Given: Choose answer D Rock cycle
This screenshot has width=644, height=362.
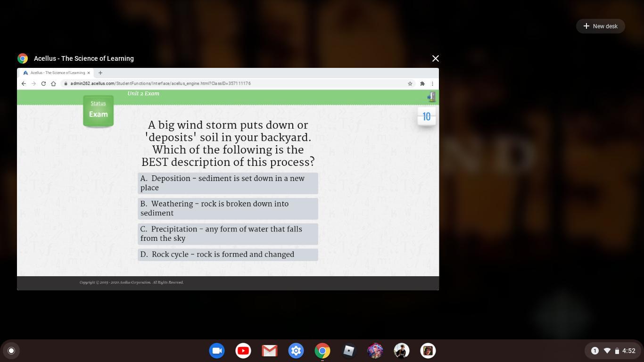Looking at the screenshot, I should [228, 255].
